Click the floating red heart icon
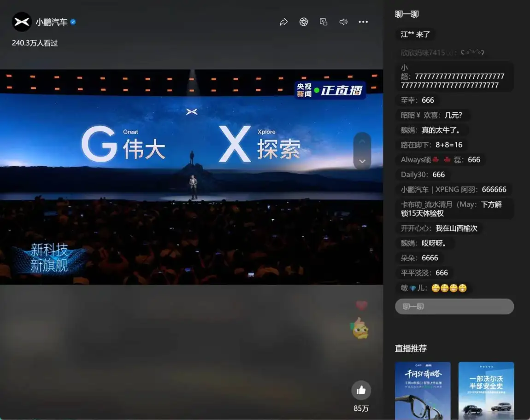The image size is (530, 420). (362, 305)
